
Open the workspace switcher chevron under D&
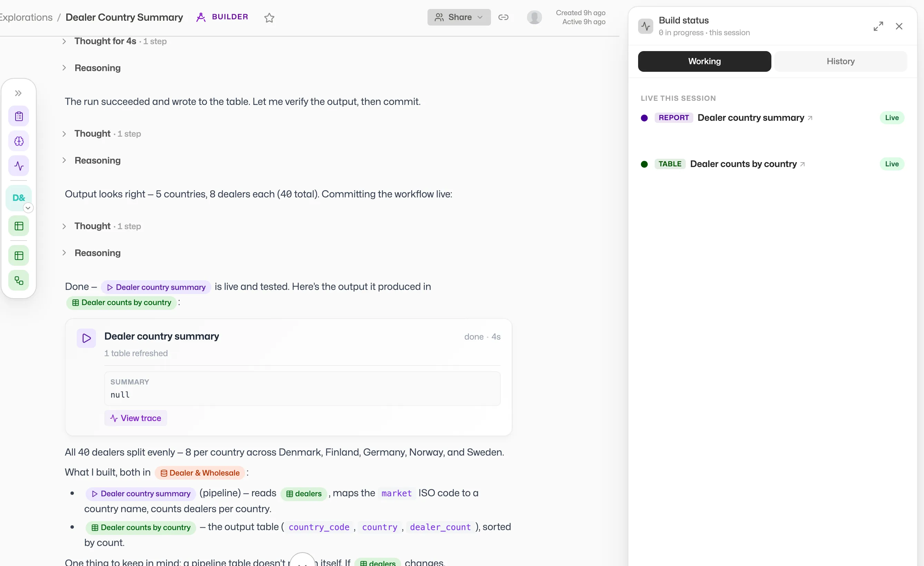28,208
